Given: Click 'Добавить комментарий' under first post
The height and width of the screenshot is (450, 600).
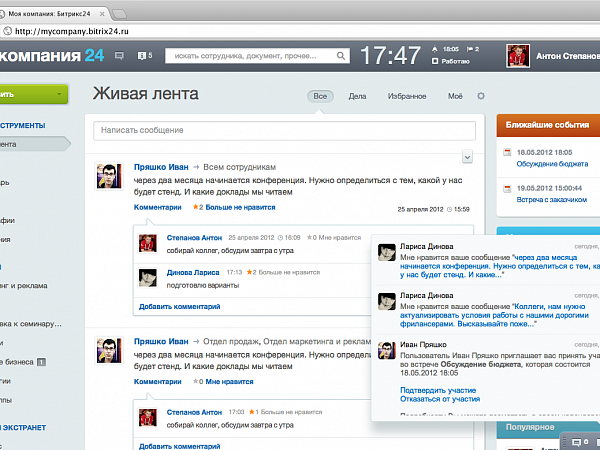Looking at the screenshot, I should (x=178, y=306).
